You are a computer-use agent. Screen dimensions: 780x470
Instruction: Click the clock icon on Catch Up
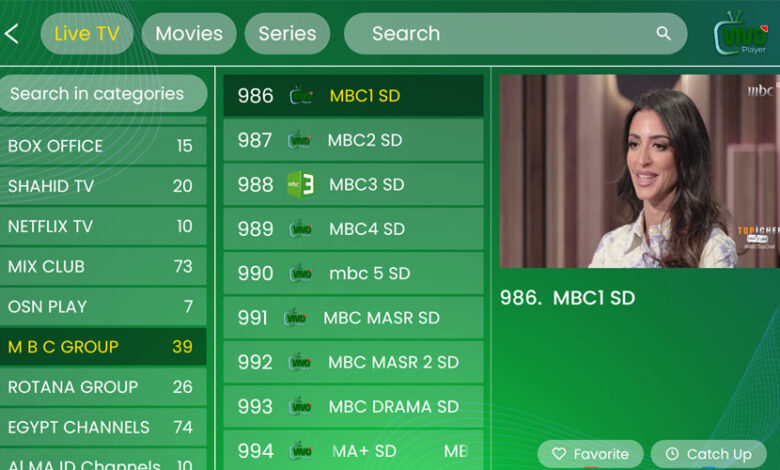tap(672, 454)
